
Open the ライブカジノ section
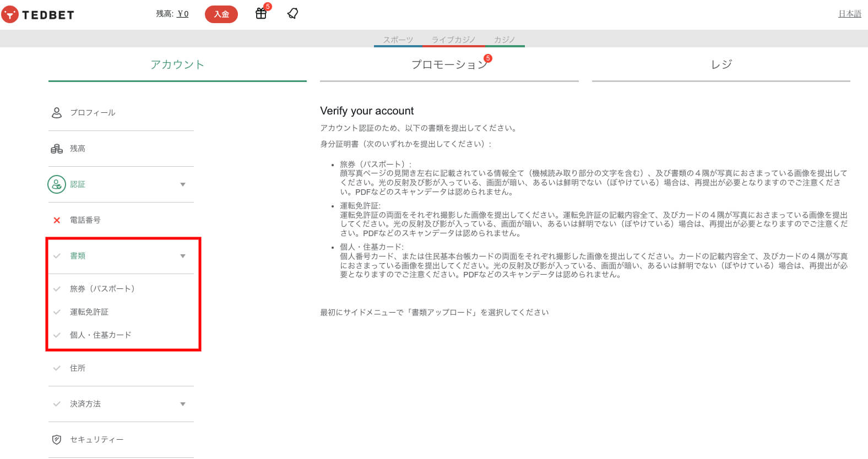(x=453, y=40)
